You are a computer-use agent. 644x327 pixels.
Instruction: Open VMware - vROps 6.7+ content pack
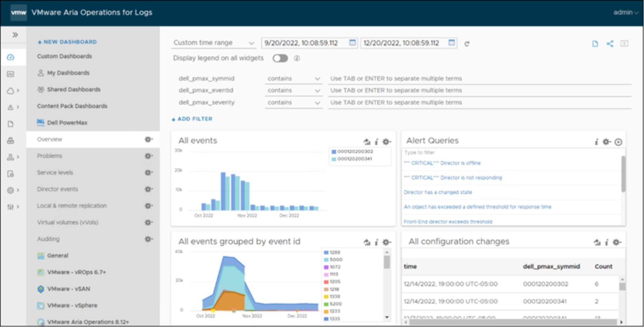pyautogui.click(x=71, y=273)
